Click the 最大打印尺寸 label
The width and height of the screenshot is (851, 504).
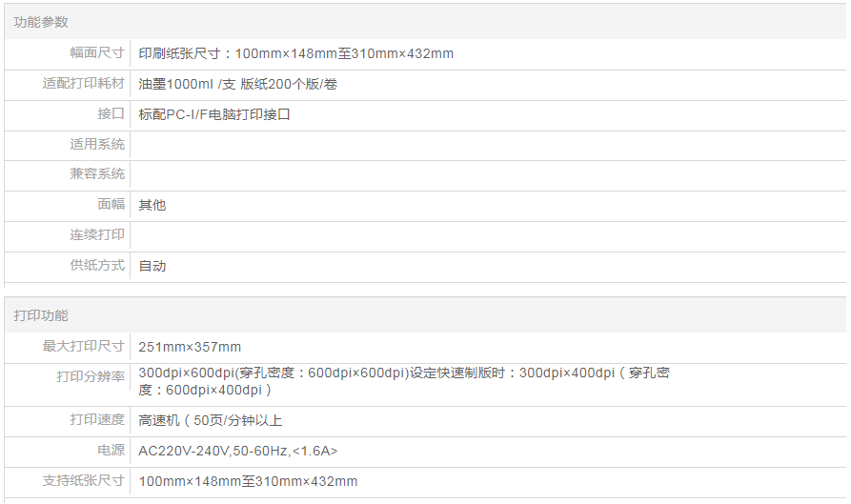point(84,347)
